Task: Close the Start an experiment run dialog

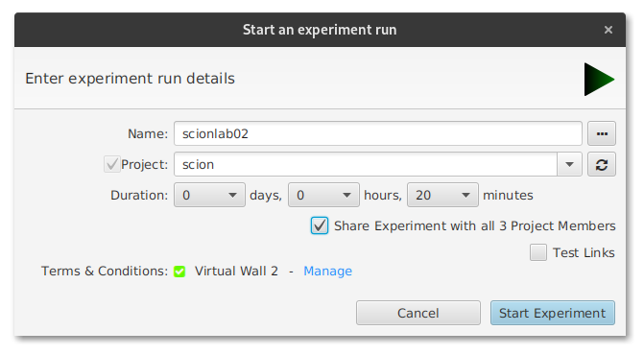Action: tap(608, 30)
